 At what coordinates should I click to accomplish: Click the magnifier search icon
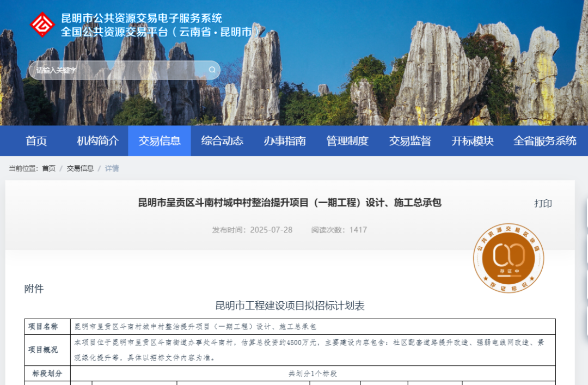coord(212,70)
